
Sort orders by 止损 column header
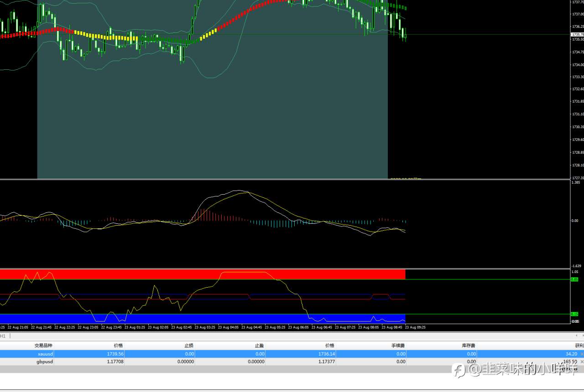point(189,346)
